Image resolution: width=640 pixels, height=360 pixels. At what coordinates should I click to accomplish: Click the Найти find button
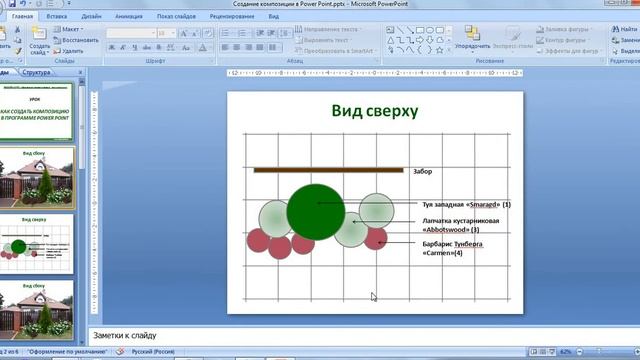click(x=624, y=29)
